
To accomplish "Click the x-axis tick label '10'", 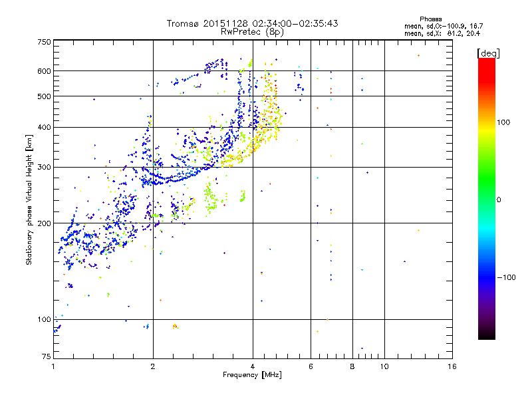I will pyautogui.click(x=384, y=366).
